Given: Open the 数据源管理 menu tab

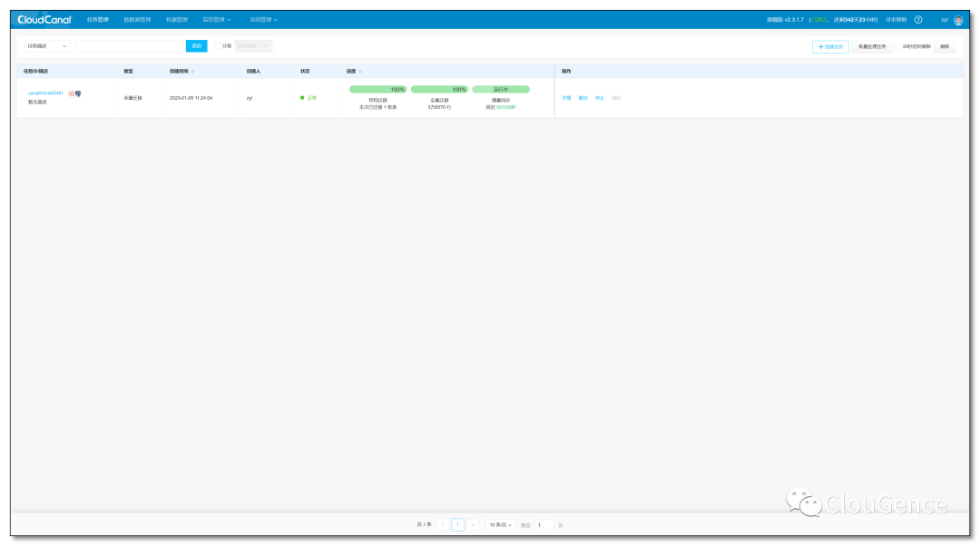Looking at the screenshot, I should 137,20.
